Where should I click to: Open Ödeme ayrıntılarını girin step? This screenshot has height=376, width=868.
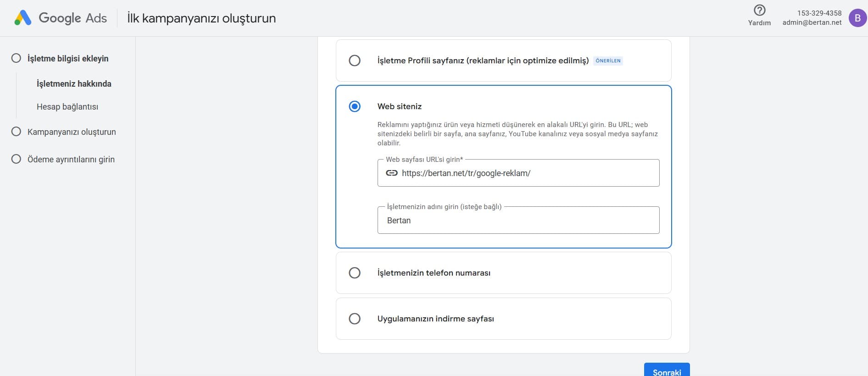[71, 160]
